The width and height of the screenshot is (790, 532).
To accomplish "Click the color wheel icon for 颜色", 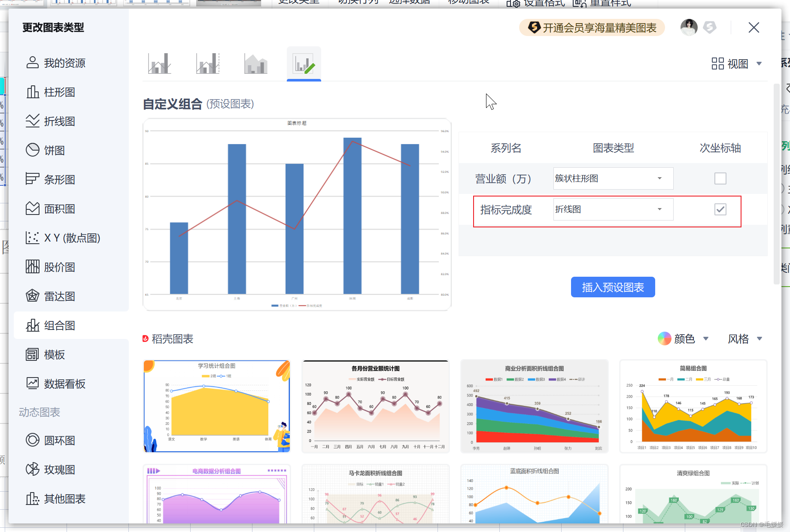I will pos(664,339).
